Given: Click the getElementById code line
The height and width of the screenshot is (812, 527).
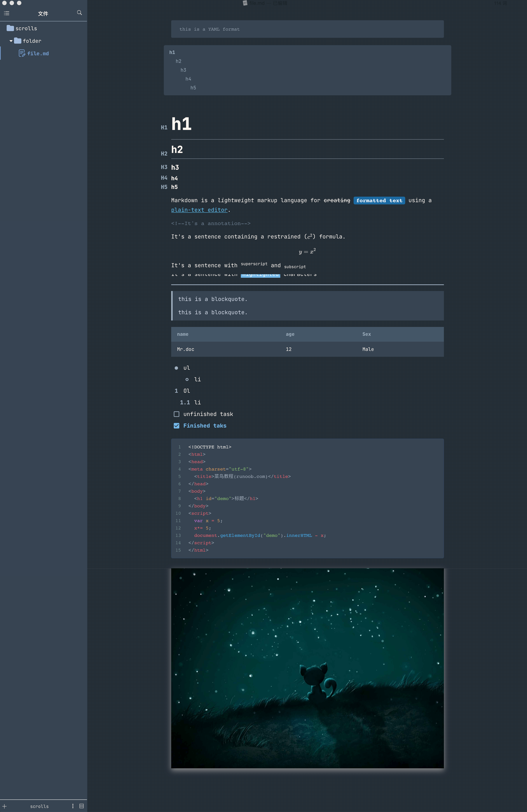Looking at the screenshot, I should click(x=260, y=535).
